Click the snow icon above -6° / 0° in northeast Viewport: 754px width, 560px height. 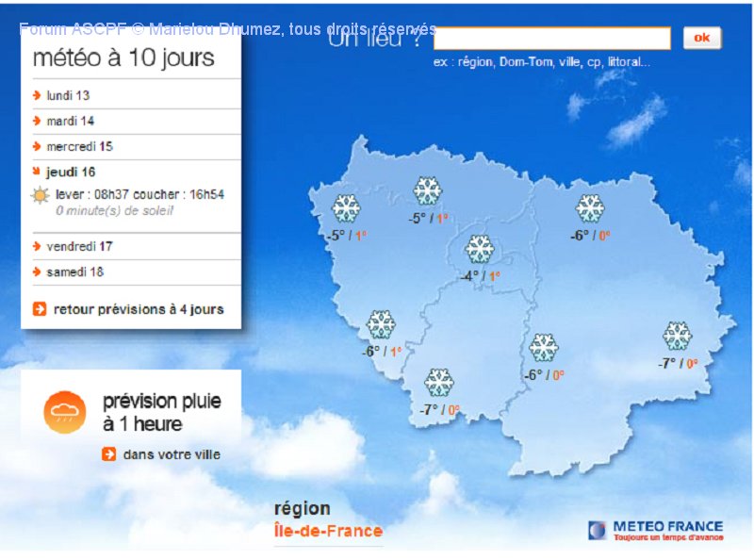click(x=590, y=208)
